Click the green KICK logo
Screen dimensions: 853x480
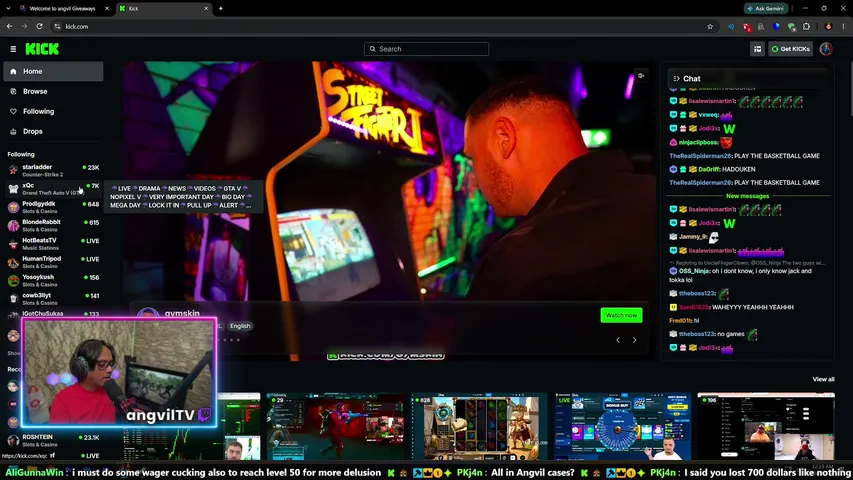[42, 49]
